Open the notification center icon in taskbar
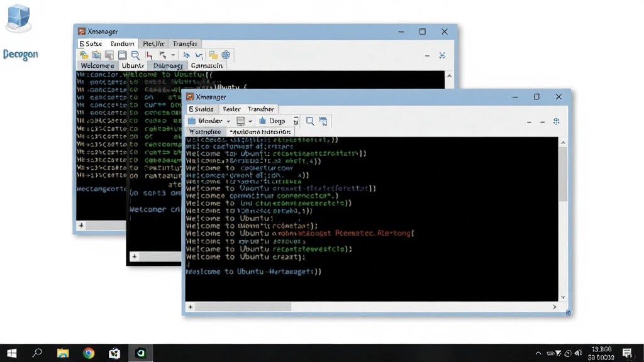This screenshot has height=362, width=644. (627, 353)
